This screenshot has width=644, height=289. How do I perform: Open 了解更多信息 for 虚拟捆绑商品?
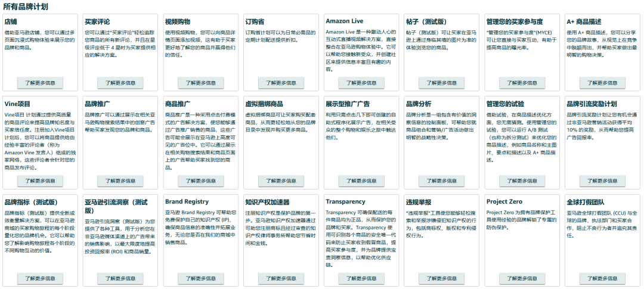281,181
